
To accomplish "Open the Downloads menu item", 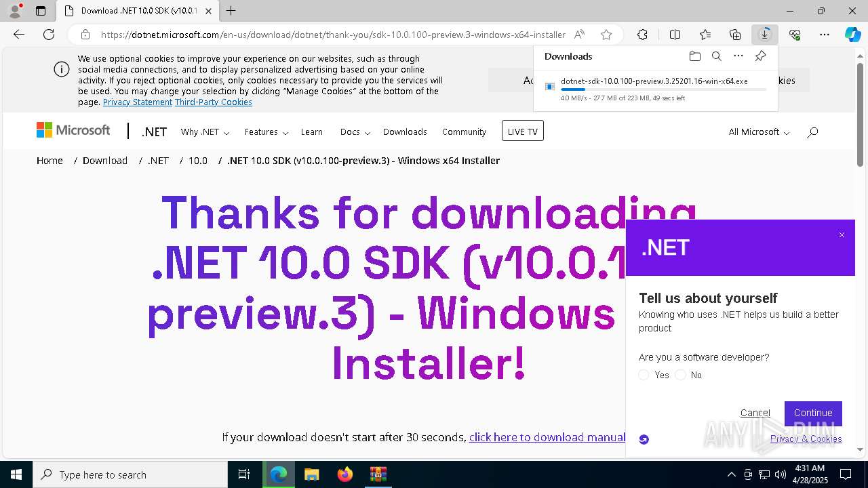I will click(x=405, y=132).
